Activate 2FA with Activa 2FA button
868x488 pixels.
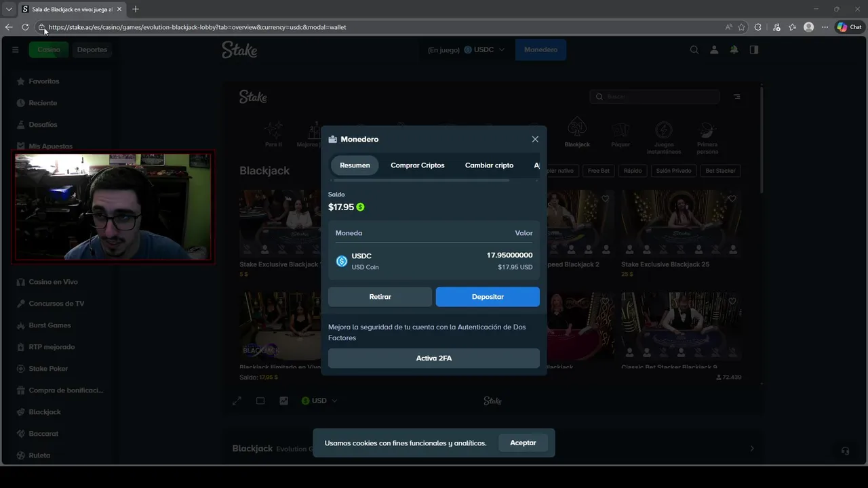click(x=434, y=359)
